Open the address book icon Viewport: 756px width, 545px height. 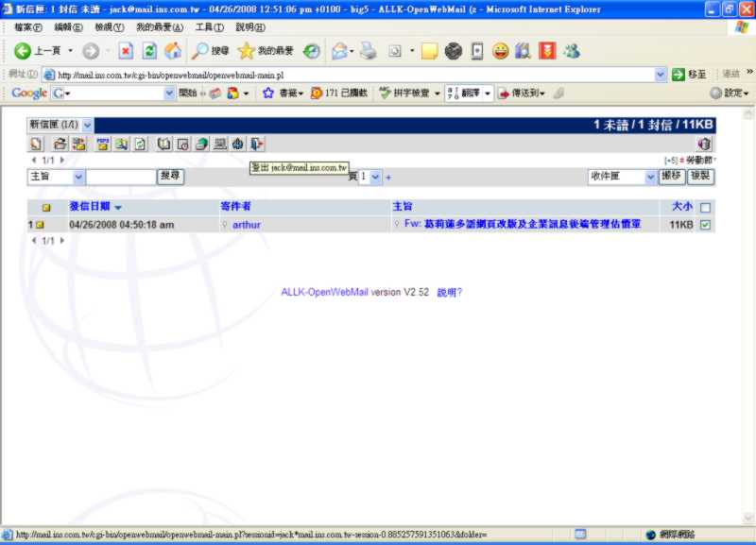[x=163, y=144]
